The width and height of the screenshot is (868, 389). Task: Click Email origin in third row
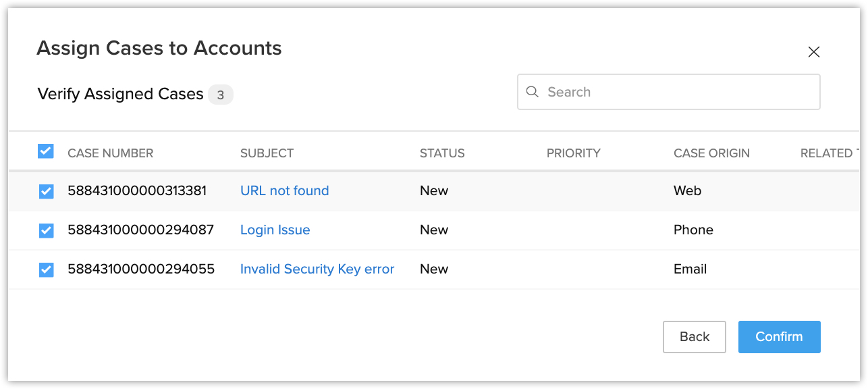[x=690, y=269]
